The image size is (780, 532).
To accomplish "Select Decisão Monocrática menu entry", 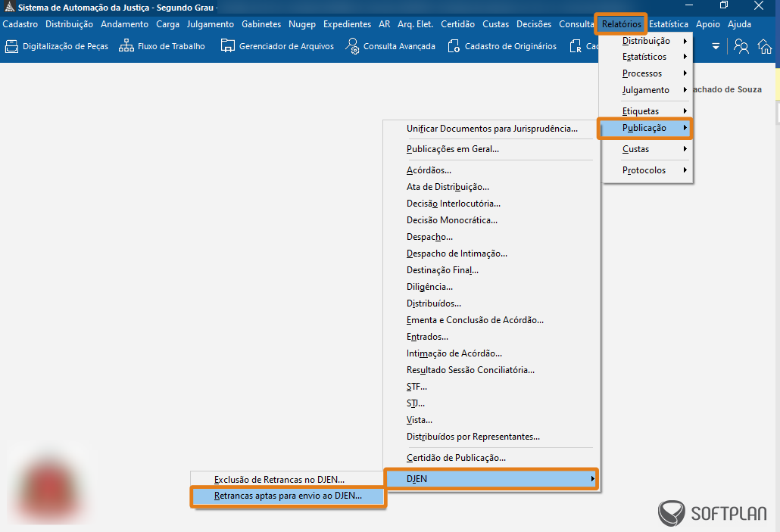I will (451, 220).
